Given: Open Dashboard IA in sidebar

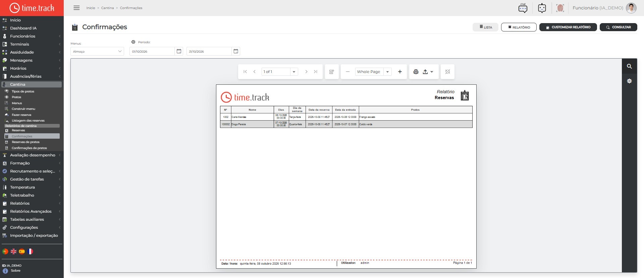Looking at the screenshot, I should 23,28.
